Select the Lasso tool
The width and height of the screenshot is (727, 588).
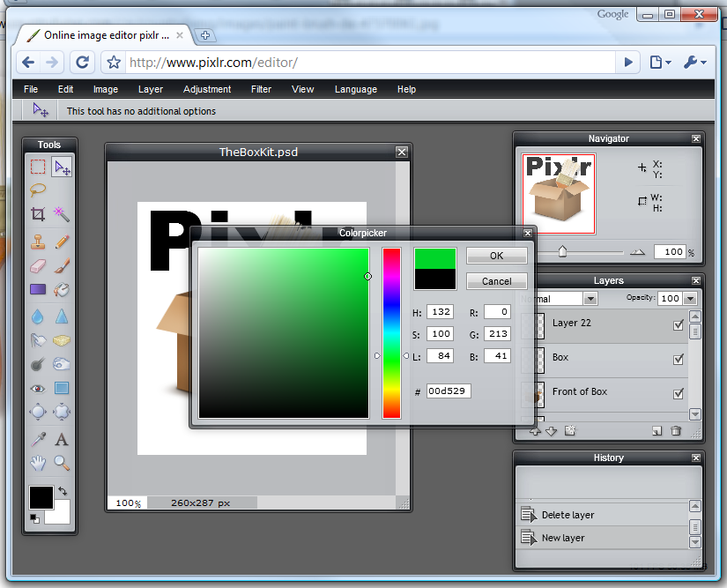pyautogui.click(x=38, y=190)
